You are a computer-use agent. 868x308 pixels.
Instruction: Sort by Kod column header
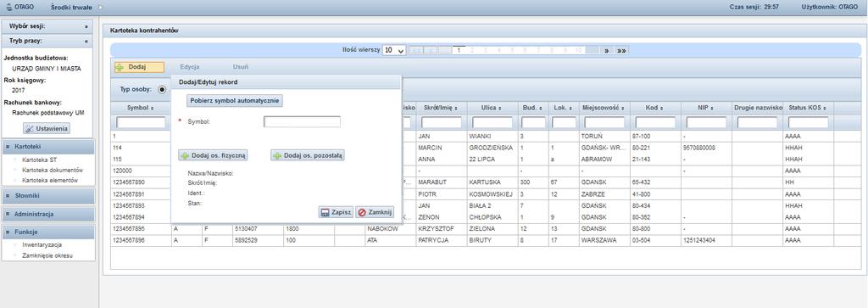click(x=654, y=108)
